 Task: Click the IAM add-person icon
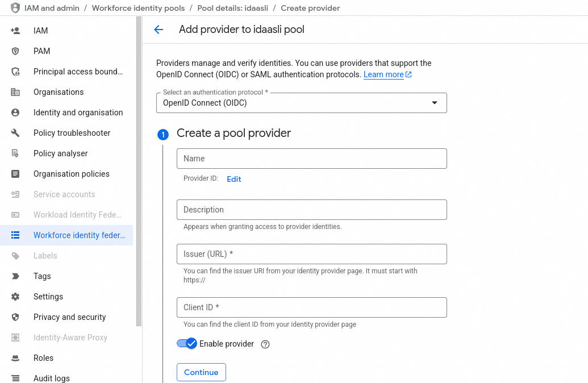[15, 31]
